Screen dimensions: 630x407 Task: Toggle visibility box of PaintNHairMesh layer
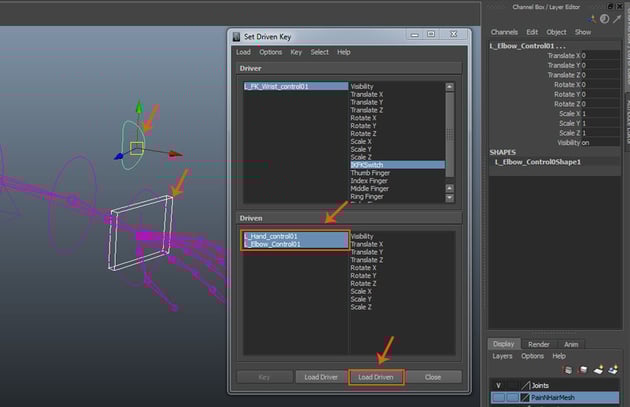pyautogui.click(x=498, y=398)
